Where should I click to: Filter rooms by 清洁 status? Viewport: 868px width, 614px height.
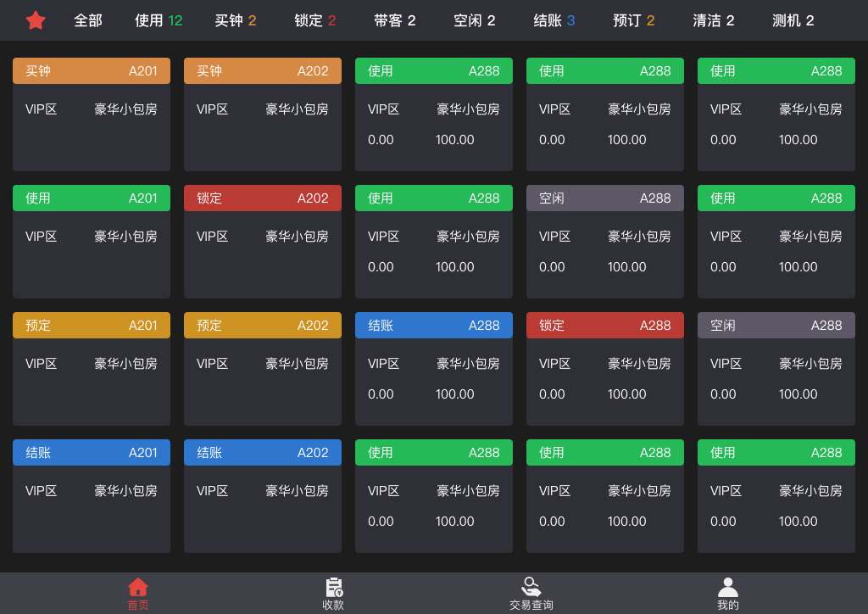pos(713,20)
